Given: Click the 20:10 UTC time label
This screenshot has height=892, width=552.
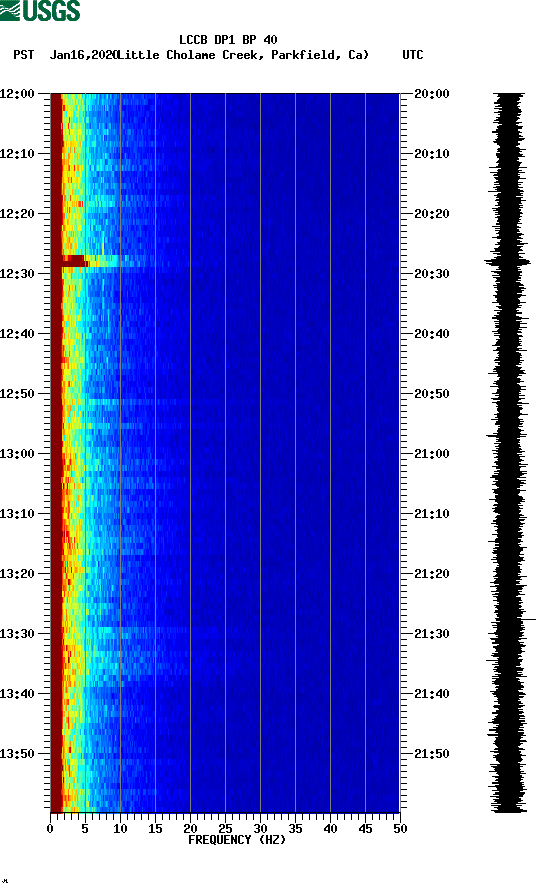Looking at the screenshot, I should (x=432, y=154).
